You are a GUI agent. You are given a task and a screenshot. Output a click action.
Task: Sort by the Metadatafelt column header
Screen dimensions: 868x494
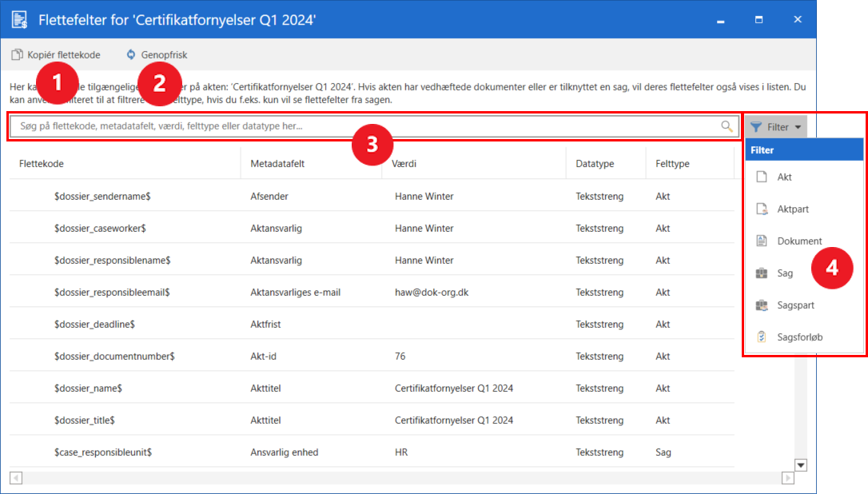(277, 164)
